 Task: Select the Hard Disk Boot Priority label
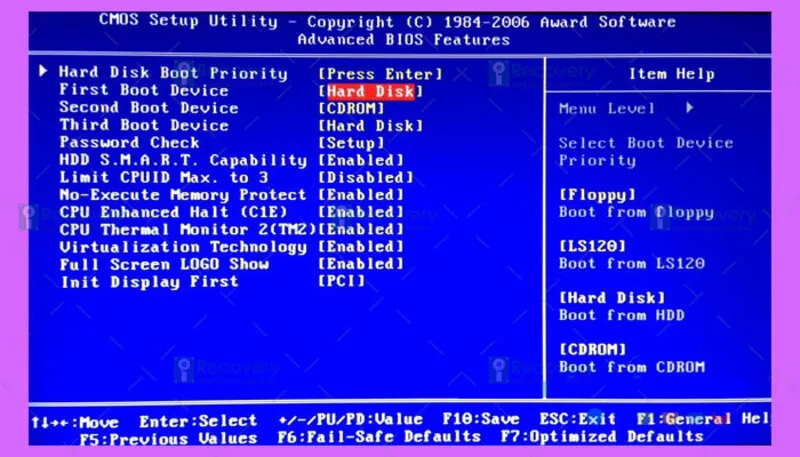[x=173, y=73]
